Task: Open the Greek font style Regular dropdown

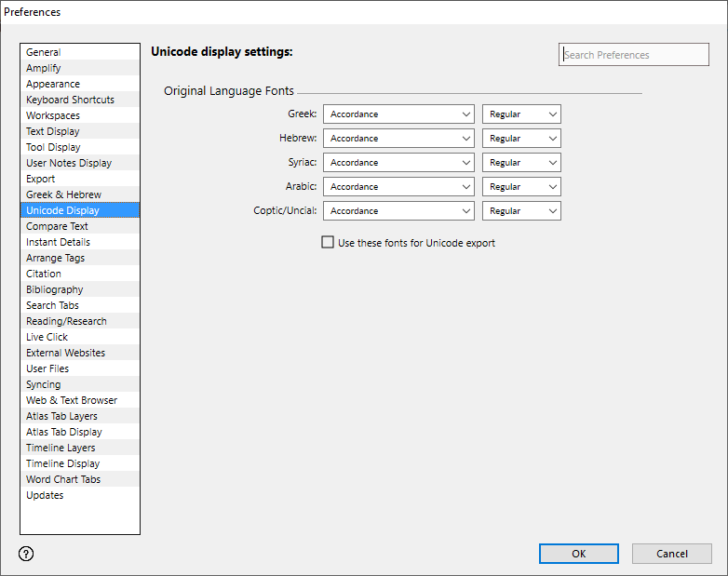Action: (521, 114)
